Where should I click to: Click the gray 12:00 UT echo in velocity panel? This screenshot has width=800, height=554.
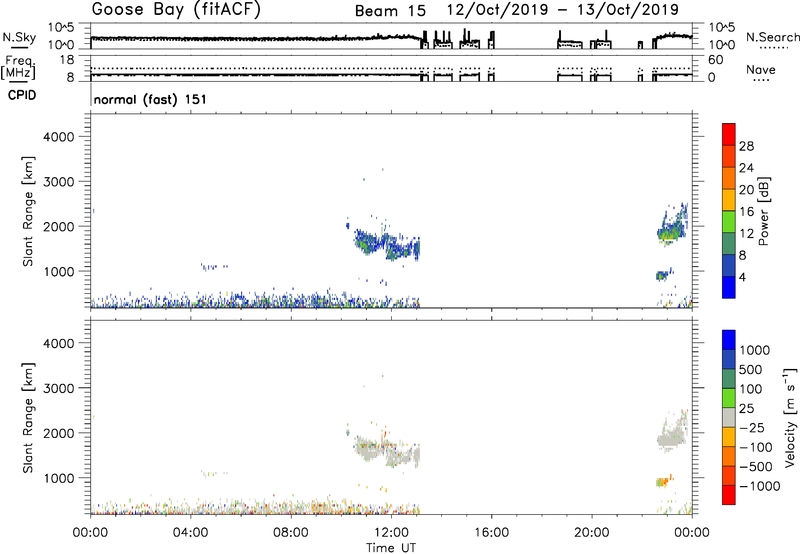point(388,451)
